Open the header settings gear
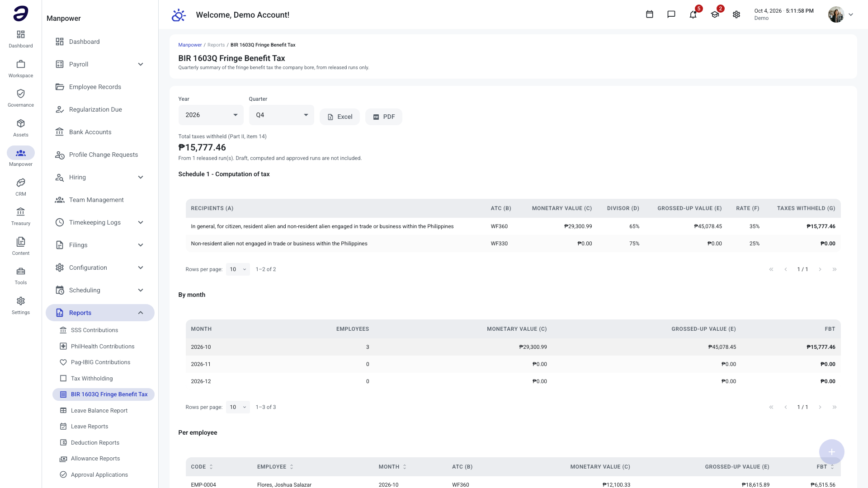 pos(736,14)
